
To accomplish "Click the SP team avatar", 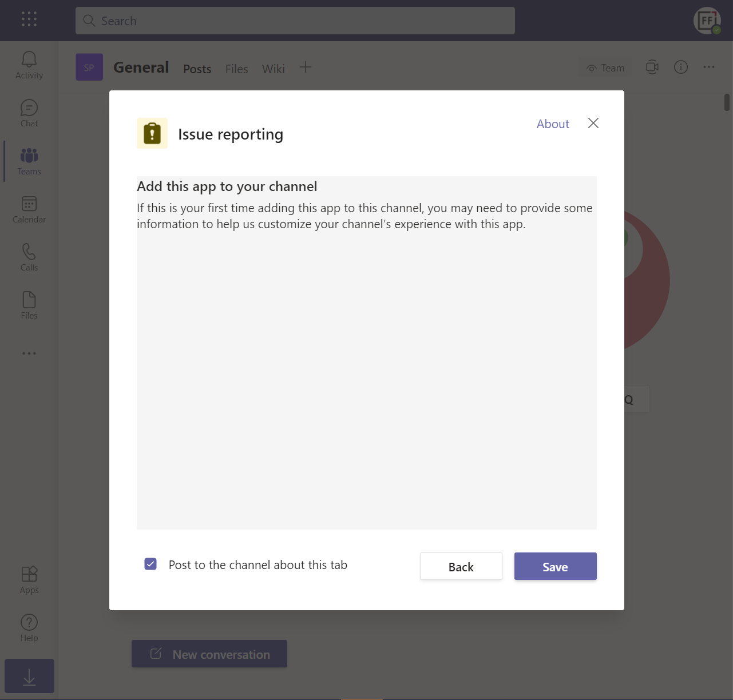I will click(89, 67).
